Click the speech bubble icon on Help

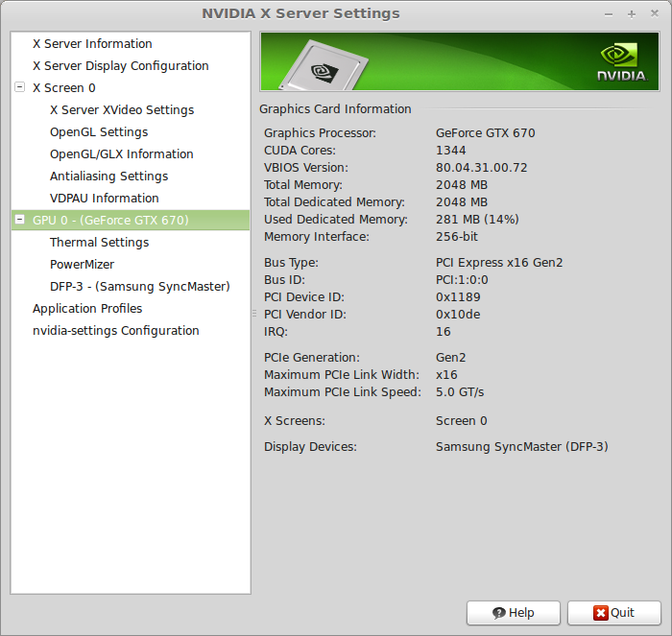(x=499, y=613)
